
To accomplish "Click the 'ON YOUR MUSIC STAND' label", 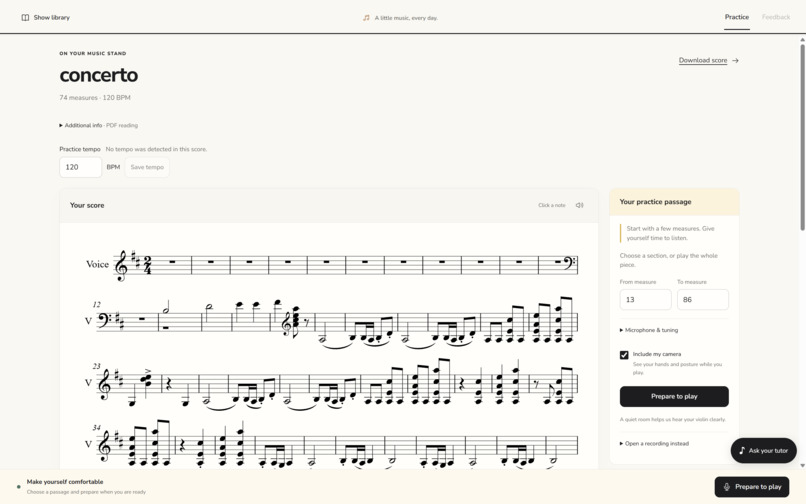I will tap(93, 53).
